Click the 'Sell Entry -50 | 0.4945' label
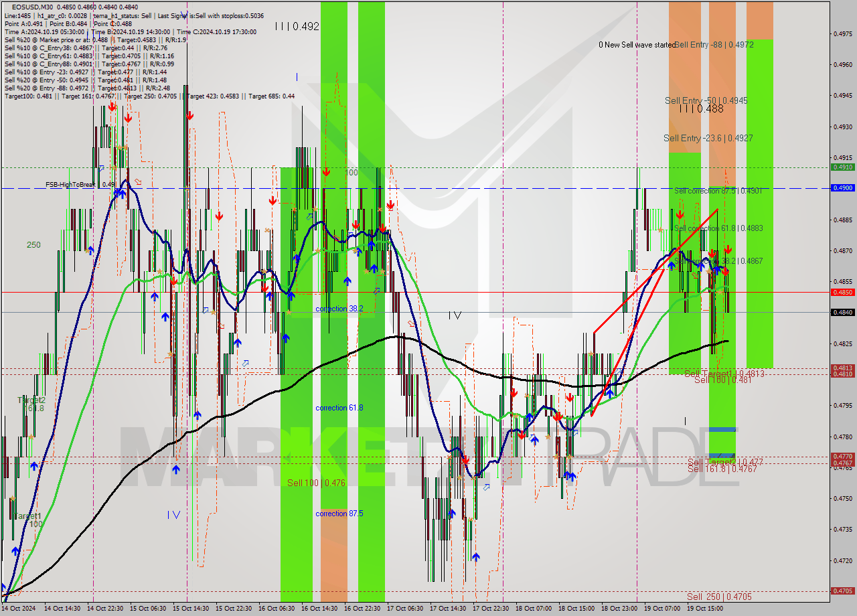857x616 pixels. [x=706, y=100]
